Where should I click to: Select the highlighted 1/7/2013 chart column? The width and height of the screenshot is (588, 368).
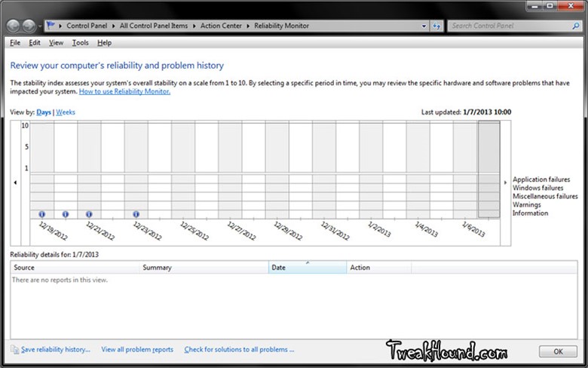pyautogui.click(x=488, y=169)
